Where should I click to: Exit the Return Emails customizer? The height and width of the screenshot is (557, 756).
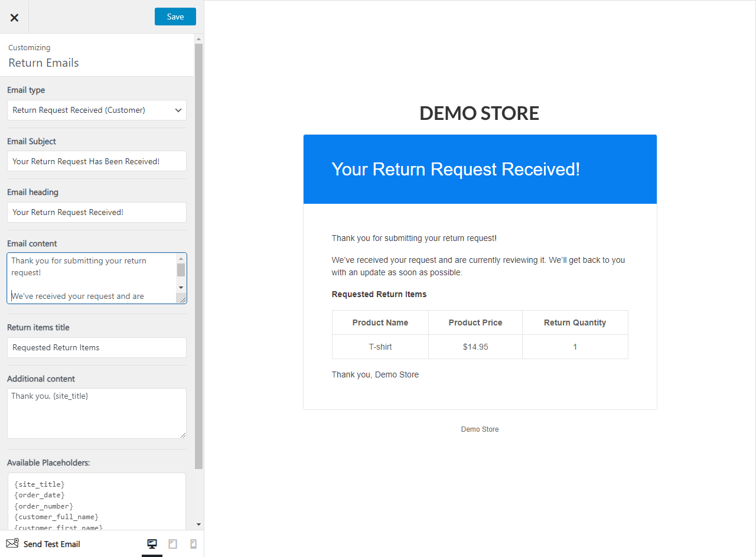[x=14, y=17]
